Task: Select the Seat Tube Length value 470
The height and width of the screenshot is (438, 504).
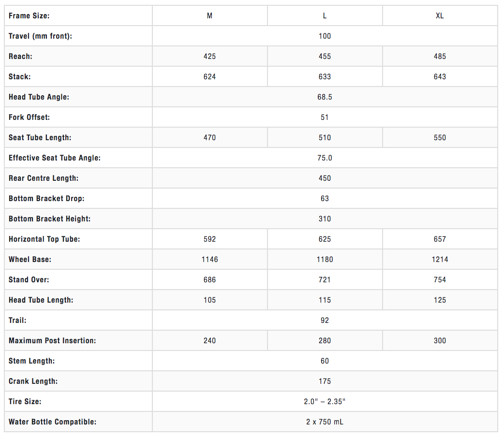Action: [x=209, y=138]
